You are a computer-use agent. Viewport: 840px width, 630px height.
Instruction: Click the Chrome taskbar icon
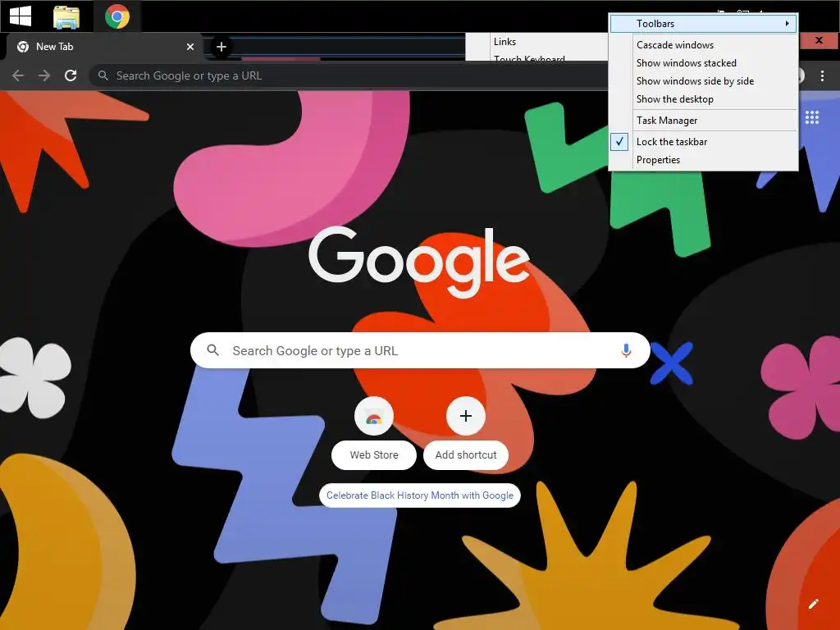(116, 16)
